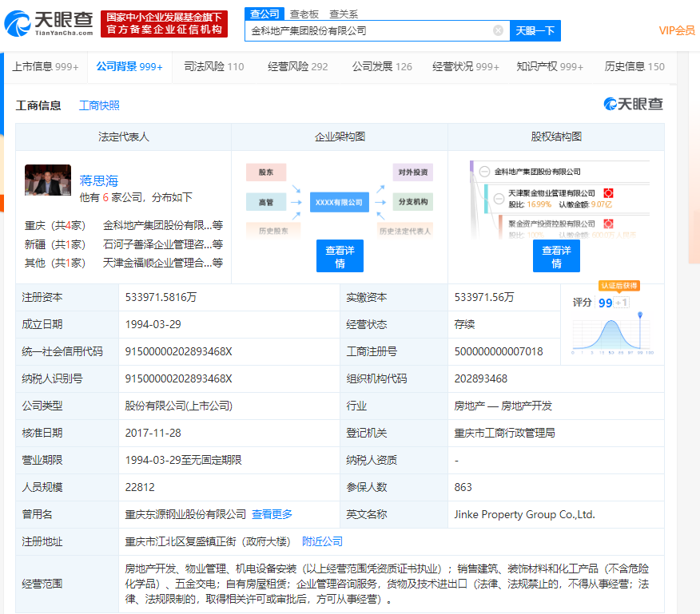This screenshot has width=700, height=614.
Task: Click in the company search input field
Action: tap(368, 31)
